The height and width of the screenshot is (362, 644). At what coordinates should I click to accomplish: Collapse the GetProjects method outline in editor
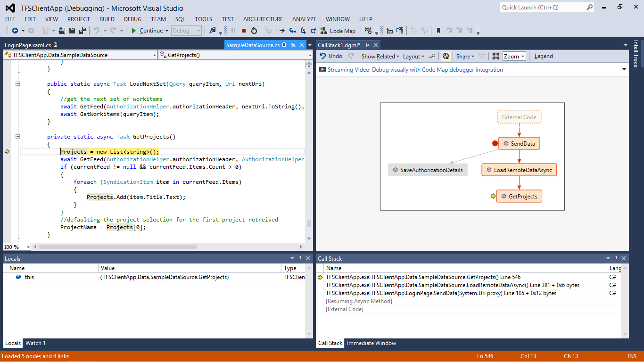tap(18, 137)
